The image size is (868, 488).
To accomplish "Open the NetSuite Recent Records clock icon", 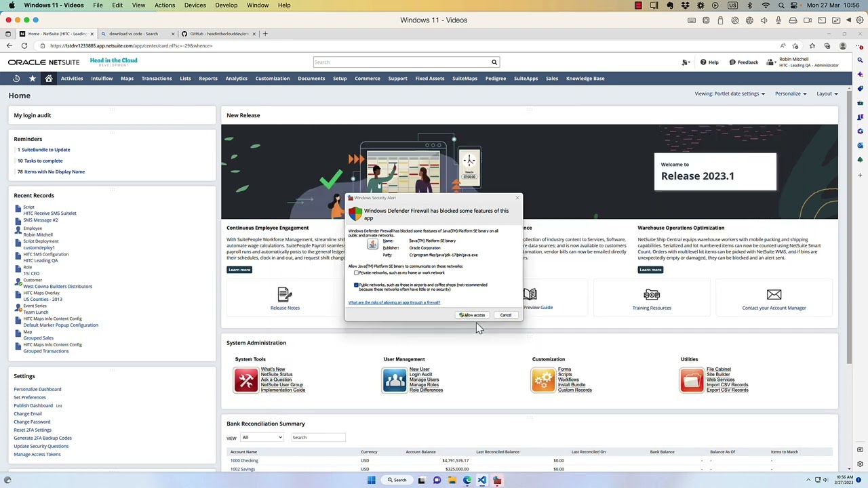I will point(16,79).
